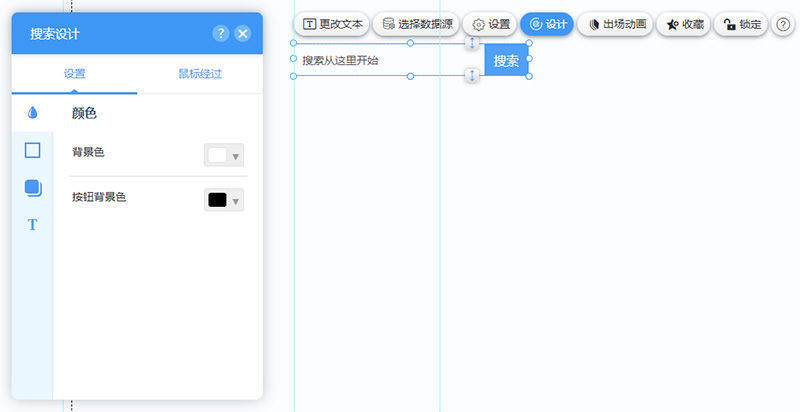Viewport: 800px width, 412px height.
Task: Click the 背景色 label
Action: (x=88, y=152)
